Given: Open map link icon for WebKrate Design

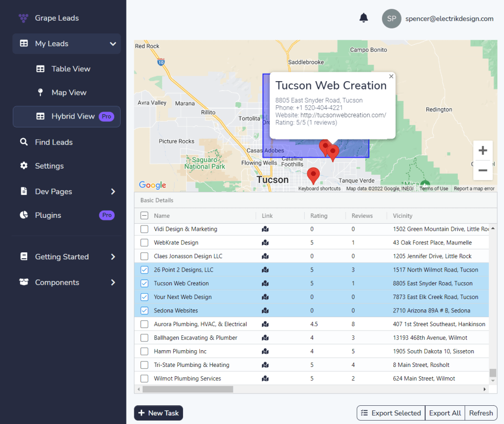Looking at the screenshot, I should click(265, 242).
